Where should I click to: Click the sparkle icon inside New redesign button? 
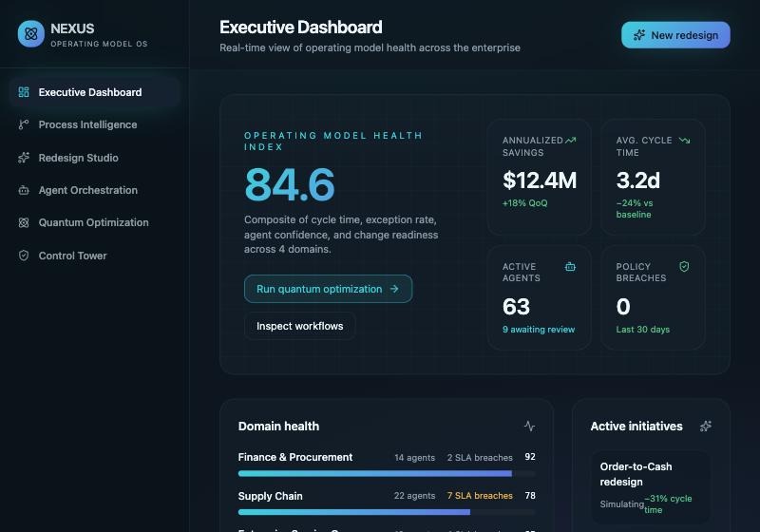[x=639, y=35]
